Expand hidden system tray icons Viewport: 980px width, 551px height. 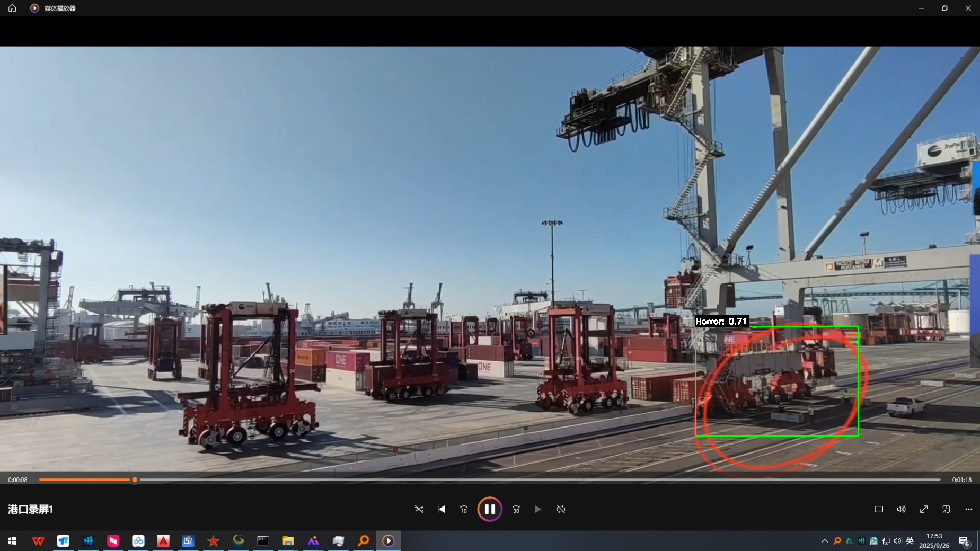(824, 541)
